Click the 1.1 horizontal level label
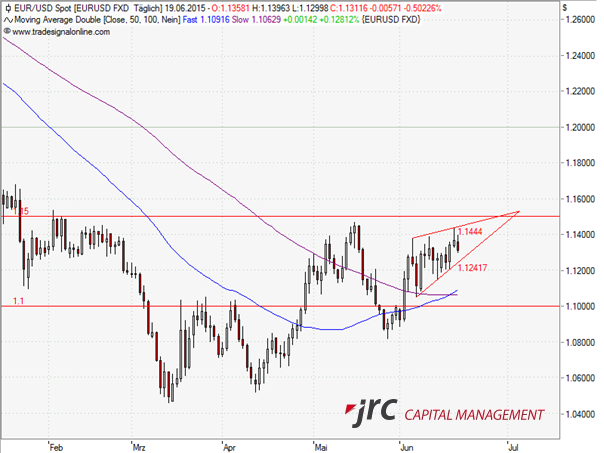 [x=18, y=300]
